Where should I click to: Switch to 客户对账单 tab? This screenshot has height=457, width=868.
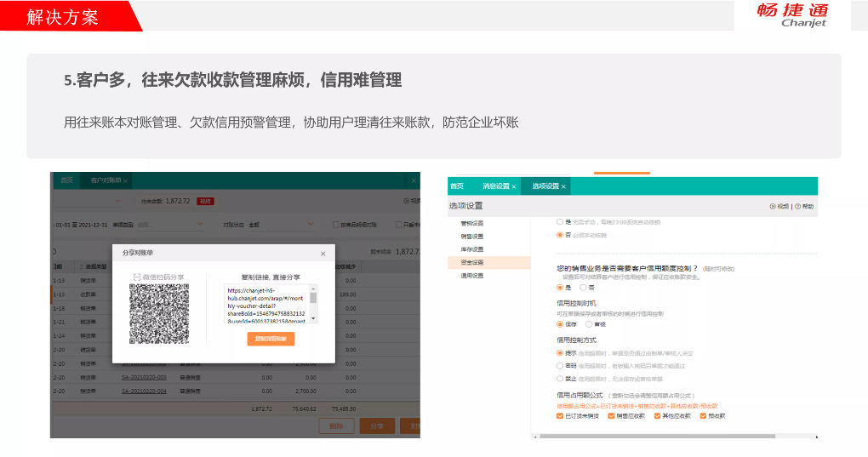pos(106,180)
